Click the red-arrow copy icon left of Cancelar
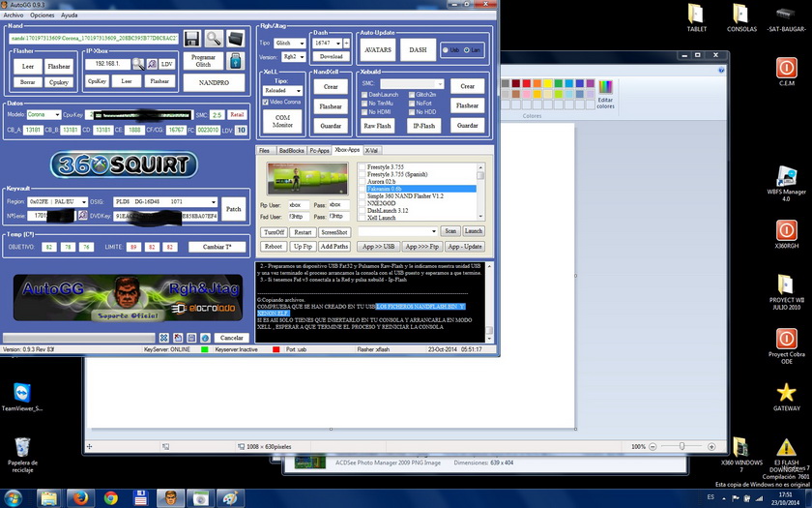This screenshot has width=812, height=508. [x=178, y=338]
